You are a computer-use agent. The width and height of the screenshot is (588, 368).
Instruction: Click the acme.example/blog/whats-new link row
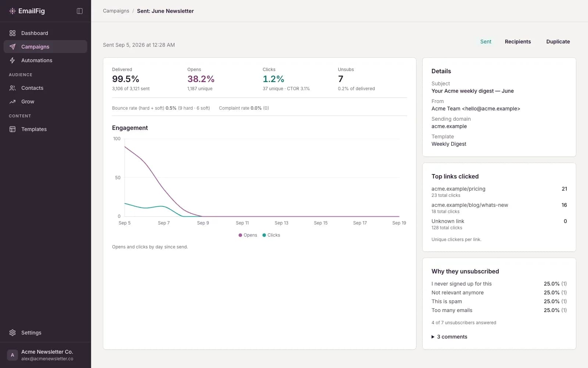(499, 208)
